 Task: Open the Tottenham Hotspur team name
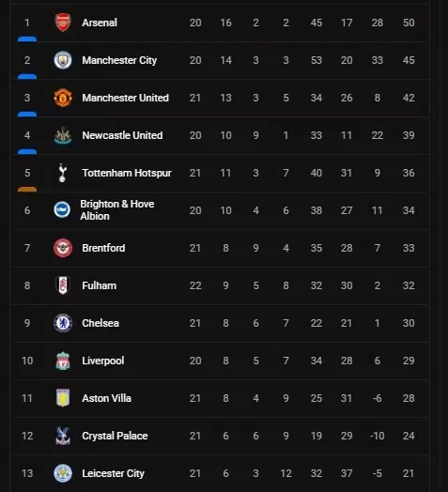127,173
